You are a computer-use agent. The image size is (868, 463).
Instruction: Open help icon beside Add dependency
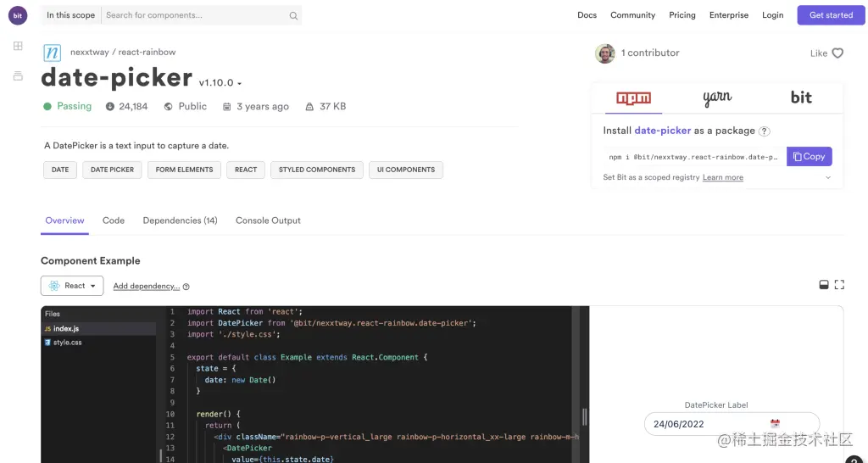click(186, 287)
